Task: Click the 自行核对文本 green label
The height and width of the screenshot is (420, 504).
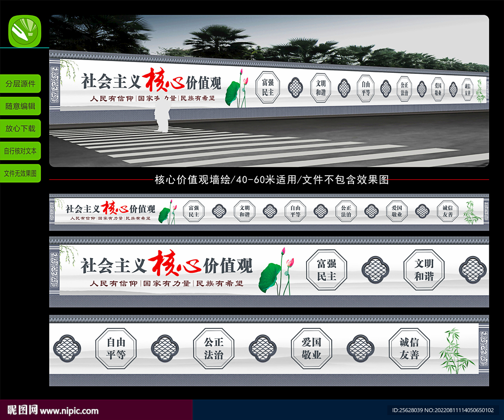Action: click(x=21, y=151)
